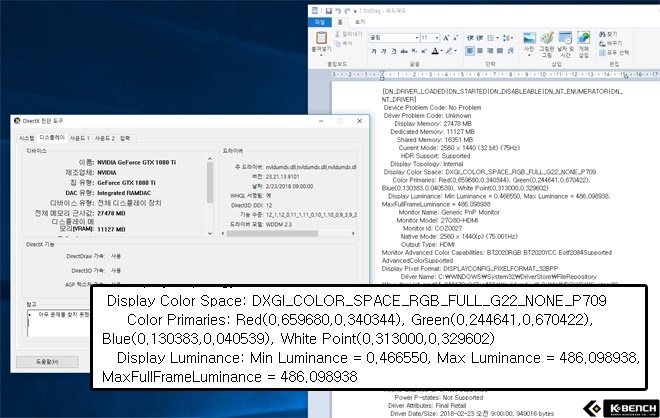This screenshot has height=418, width=660.
Task: Switch to the View (보기) ribbon tab
Action: pos(359,22)
